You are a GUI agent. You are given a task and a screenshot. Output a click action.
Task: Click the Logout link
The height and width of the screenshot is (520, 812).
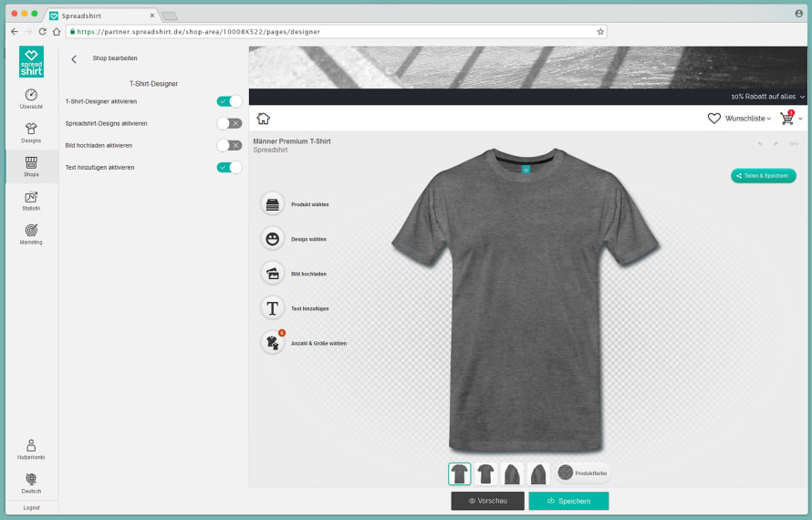click(x=32, y=507)
